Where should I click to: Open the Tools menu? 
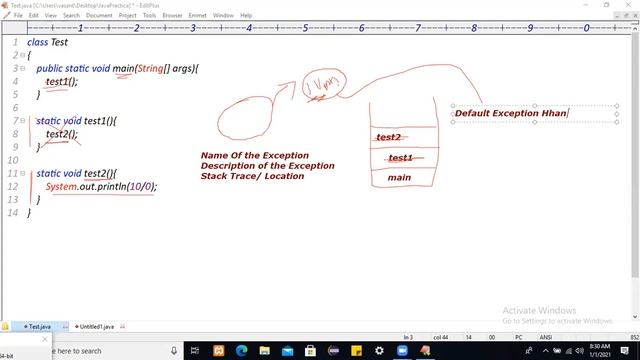coord(149,16)
